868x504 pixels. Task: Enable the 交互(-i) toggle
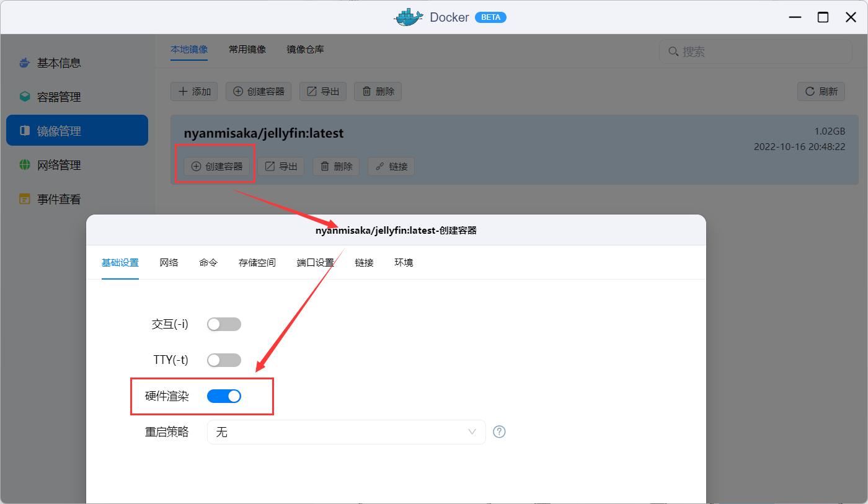tap(224, 324)
